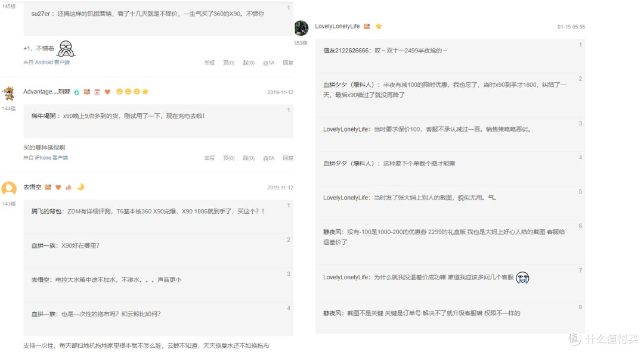Viewport: 644px width, 352px height.
Task: Click 去悟空's comment starting '支持一次性'
Action: pyautogui.click(x=146, y=345)
